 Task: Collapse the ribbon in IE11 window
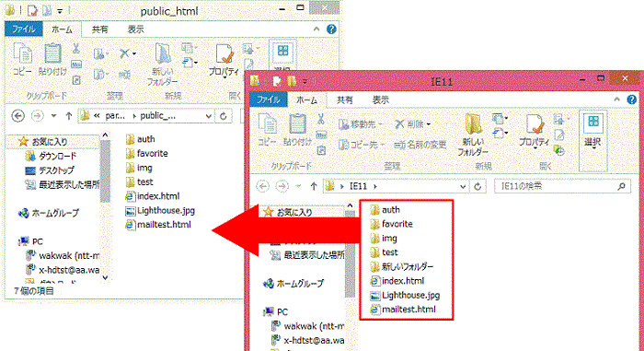click(616, 99)
